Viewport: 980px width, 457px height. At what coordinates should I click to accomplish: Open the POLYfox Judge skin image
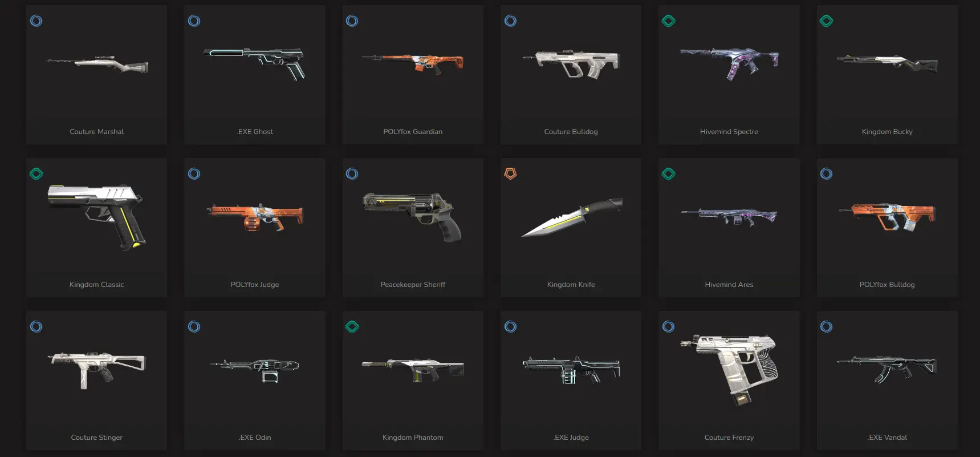(x=255, y=217)
